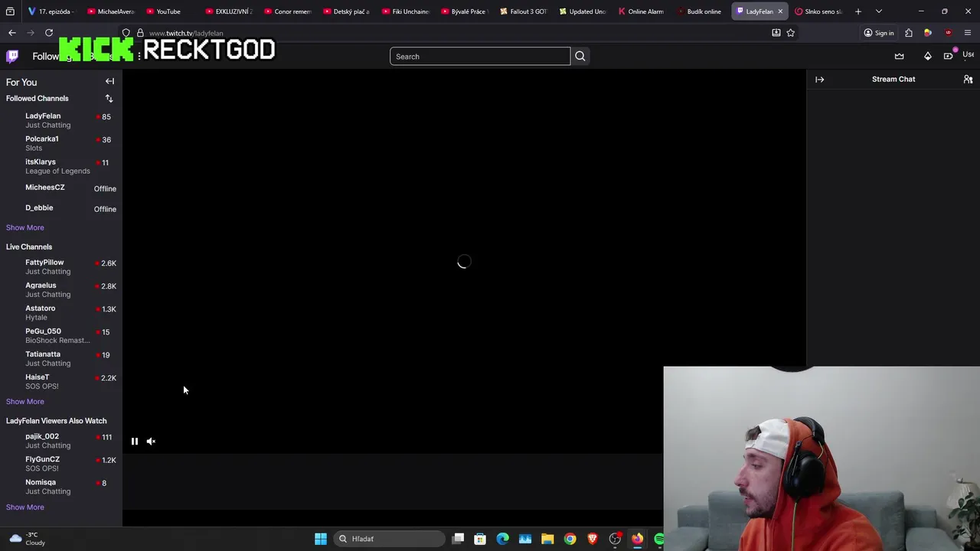
Task: Open Agraelus live channel
Action: (61, 289)
